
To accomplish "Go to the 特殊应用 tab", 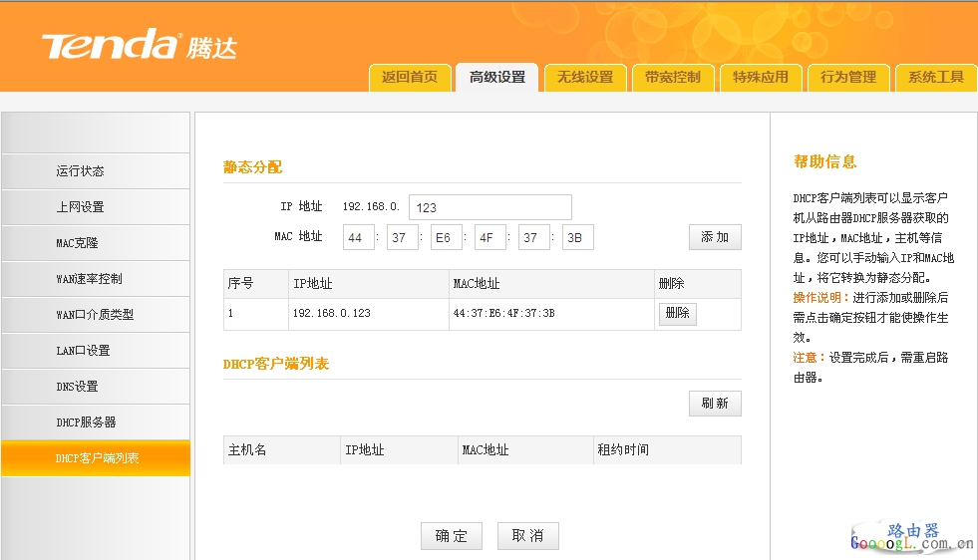I will 761,78.
